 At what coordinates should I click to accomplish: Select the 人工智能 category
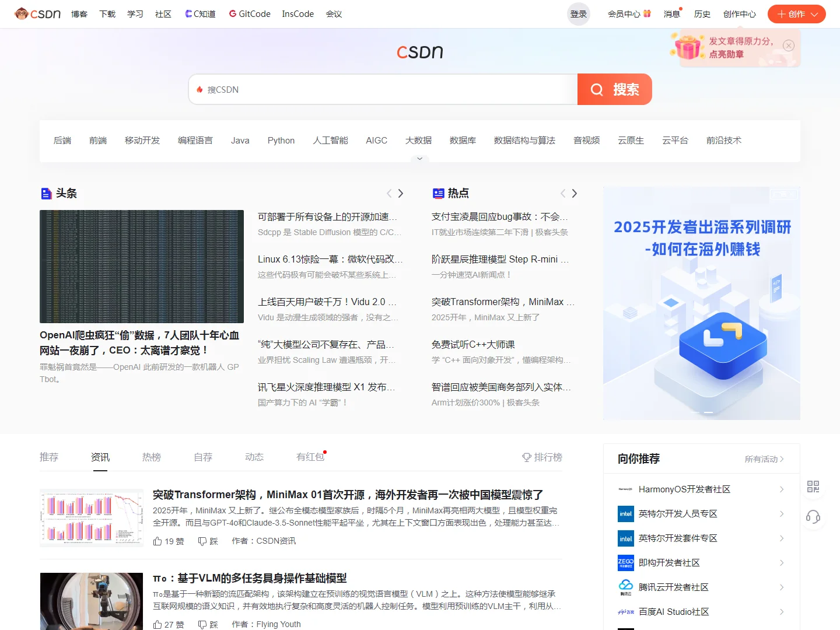[330, 141]
